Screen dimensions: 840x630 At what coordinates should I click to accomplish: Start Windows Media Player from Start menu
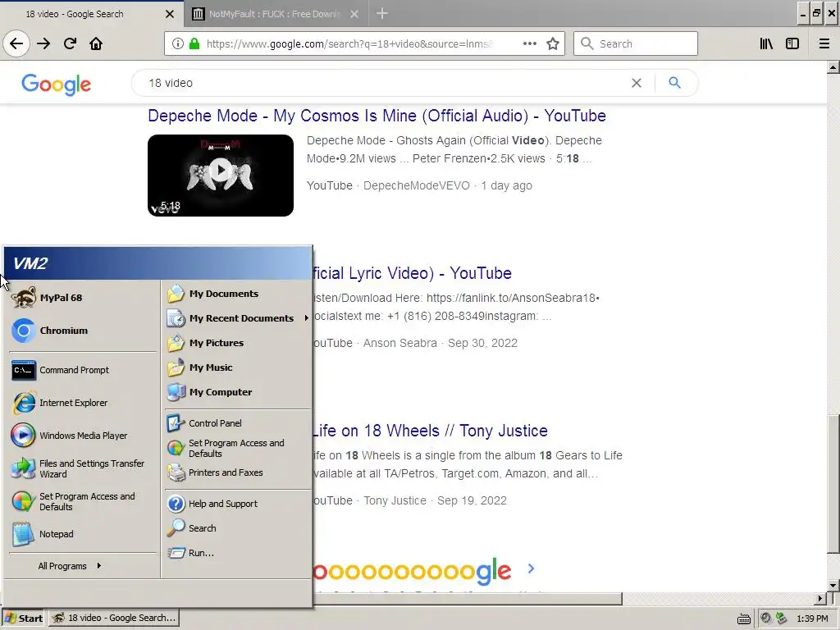[x=82, y=436]
